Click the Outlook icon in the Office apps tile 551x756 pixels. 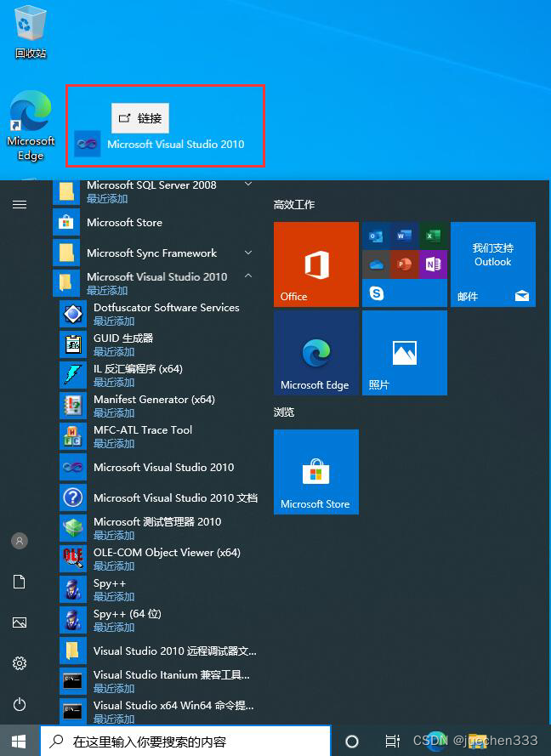click(376, 236)
